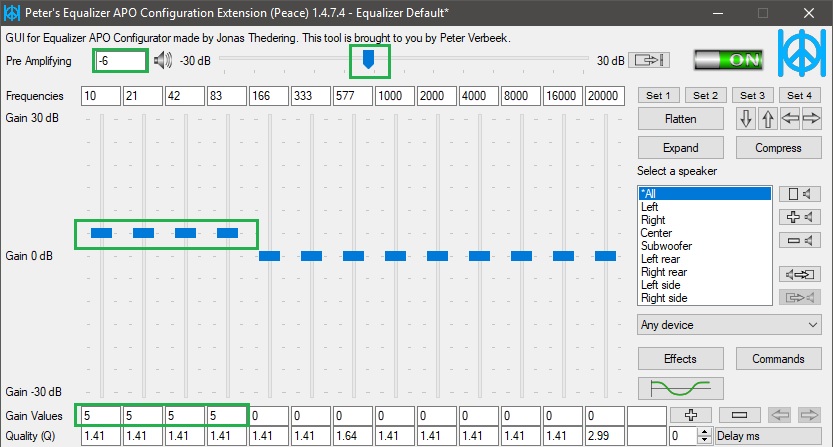
Task: Select Left in the speaker list
Action: (704, 207)
